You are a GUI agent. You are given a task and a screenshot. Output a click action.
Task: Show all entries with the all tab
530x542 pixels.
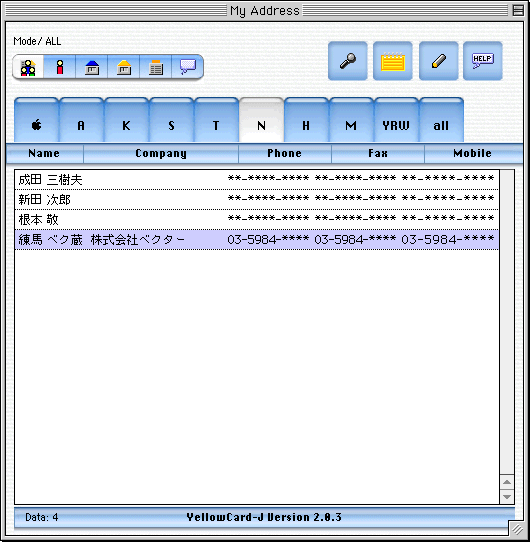click(x=441, y=120)
